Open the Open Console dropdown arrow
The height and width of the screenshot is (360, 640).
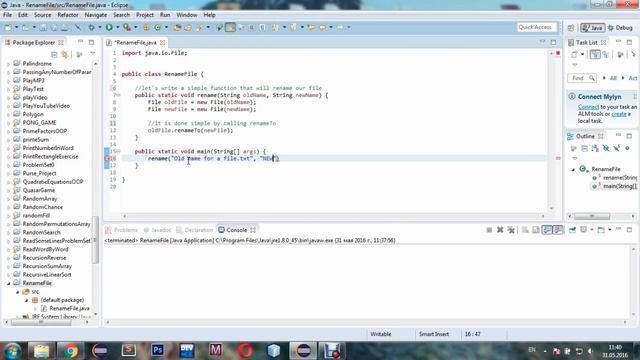coord(609,230)
